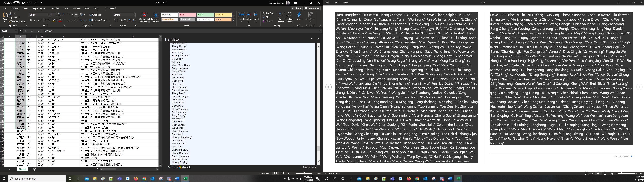Open the Copy options arrow

pyautogui.click(x=19, y=18)
